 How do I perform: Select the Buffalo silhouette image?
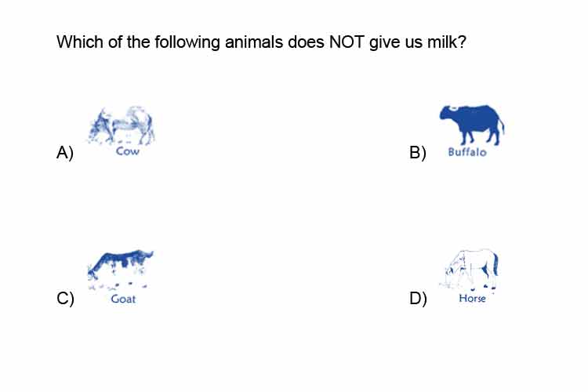472,125
